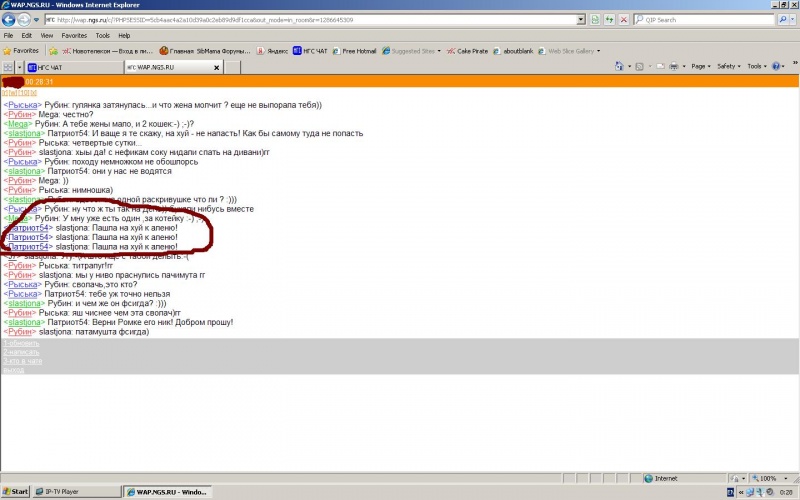800x500 pixels.
Task: Open the Page dropdown menu
Action: [702, 66]
